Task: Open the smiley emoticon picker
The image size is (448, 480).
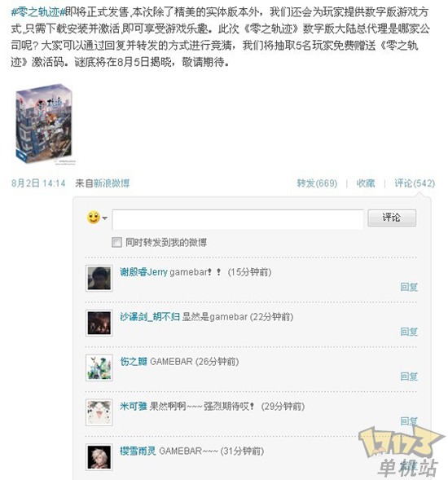Action: [94, 218]
